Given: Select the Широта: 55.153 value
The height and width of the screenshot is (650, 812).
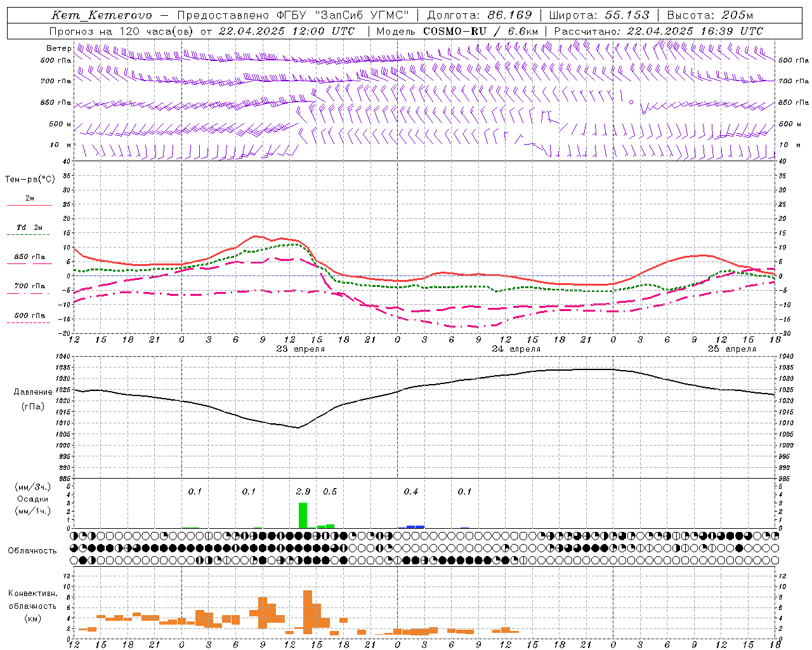Looking at the screenshot, I should (599, 15).
